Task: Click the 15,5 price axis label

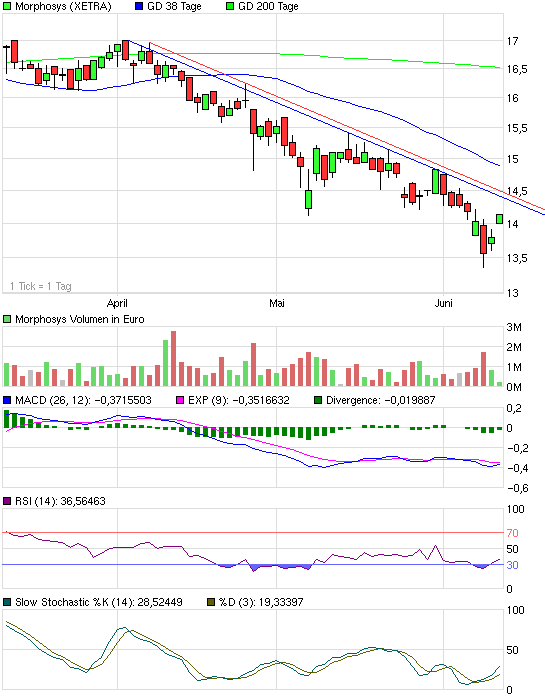Action: (x=517, y=128)
